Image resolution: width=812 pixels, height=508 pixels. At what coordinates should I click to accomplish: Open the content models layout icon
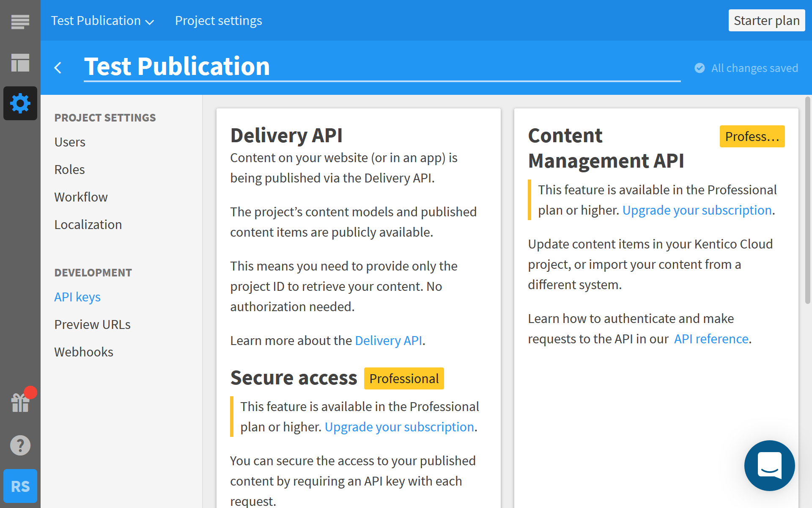coord(20,63)
